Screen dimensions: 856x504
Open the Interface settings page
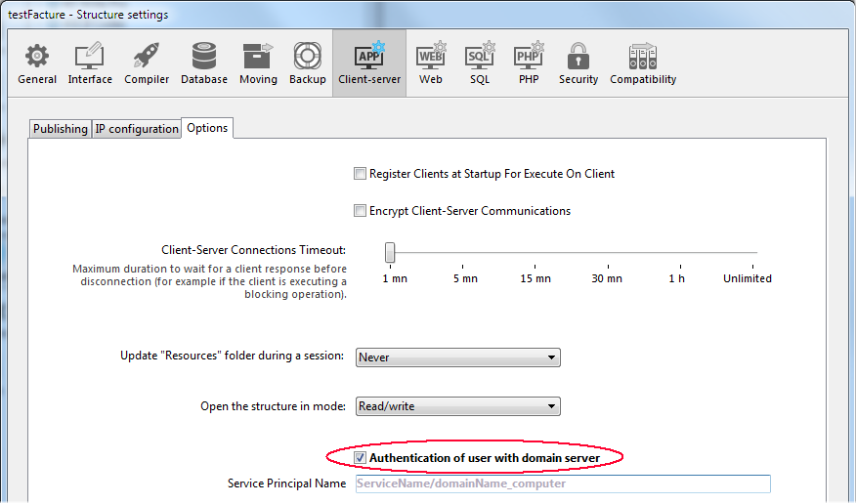click(x=90, y=63)
